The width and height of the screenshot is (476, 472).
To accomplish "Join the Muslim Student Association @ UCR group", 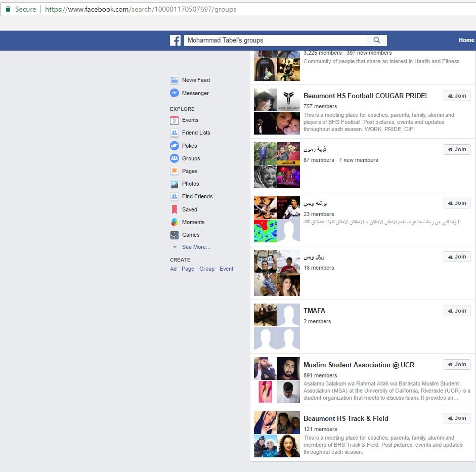I will click(456, 364).
